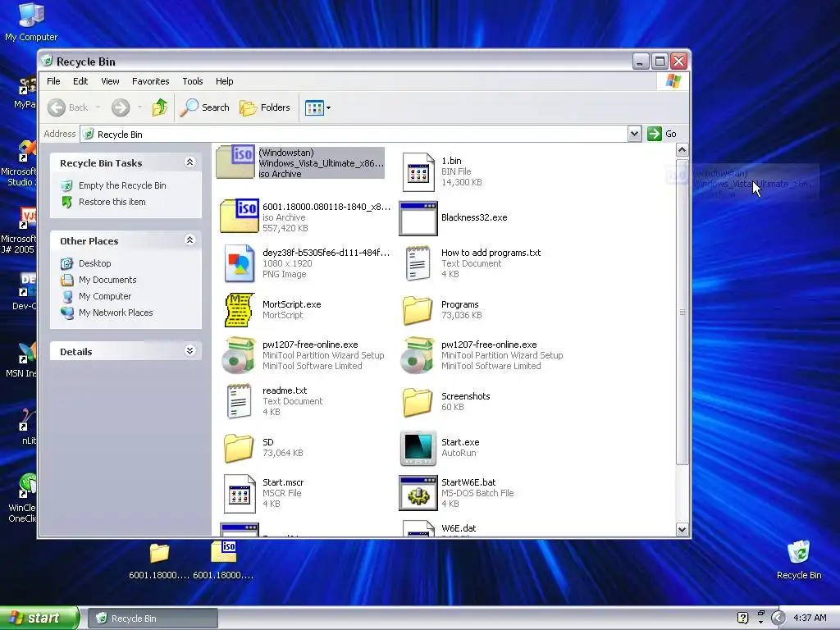
Task: Select the Recycle Bin desktop icon
Action: tap(799, 559)
